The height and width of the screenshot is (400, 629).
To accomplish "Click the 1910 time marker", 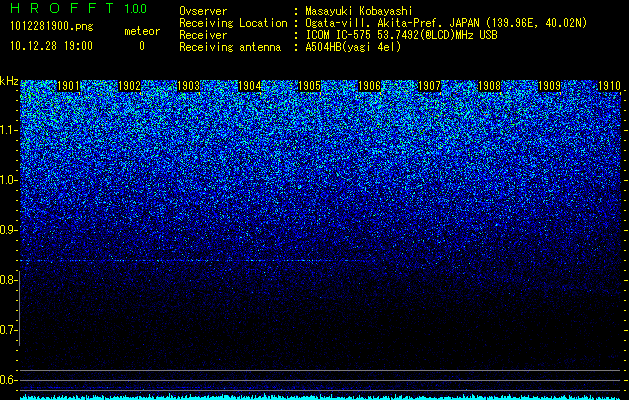I will coord(609,86).
